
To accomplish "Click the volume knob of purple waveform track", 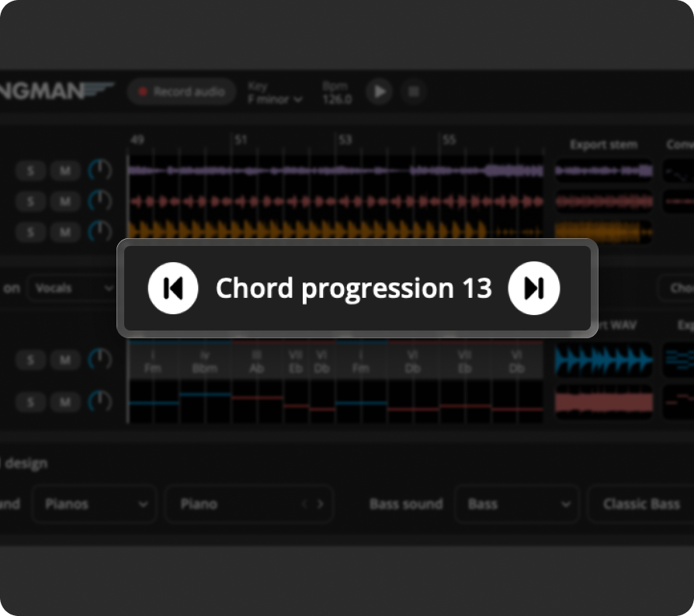I will [99, 170].
